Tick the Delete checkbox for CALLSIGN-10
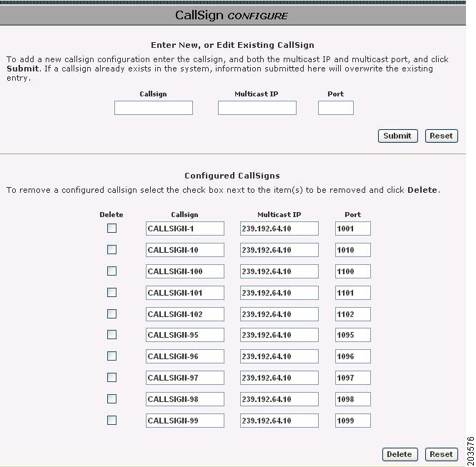Image resolution: width=476 pixels, height=467 pixels. coord(111,250)
